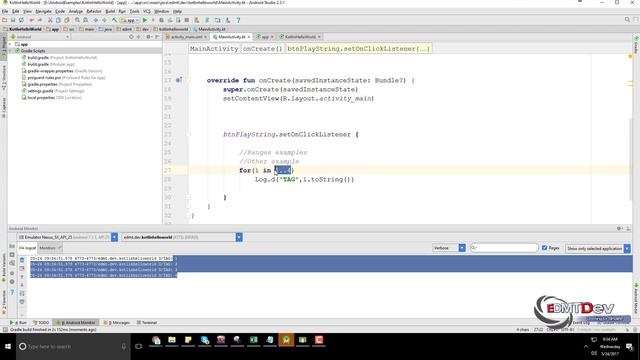Close the MainActivity.kt editor tab
Screen dimensions: 640x360
(x=249, y=37)
